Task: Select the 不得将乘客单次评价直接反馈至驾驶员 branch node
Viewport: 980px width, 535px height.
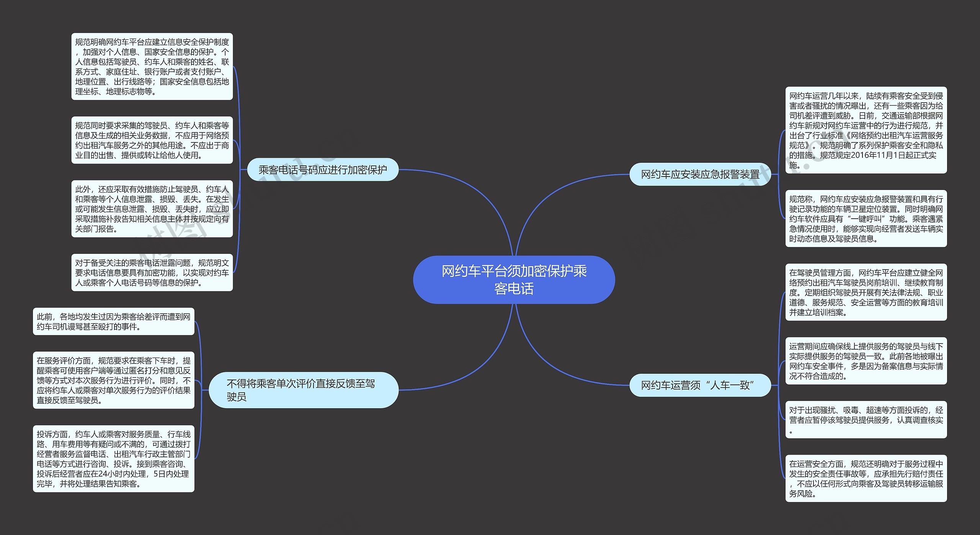Action: (303, 390)
